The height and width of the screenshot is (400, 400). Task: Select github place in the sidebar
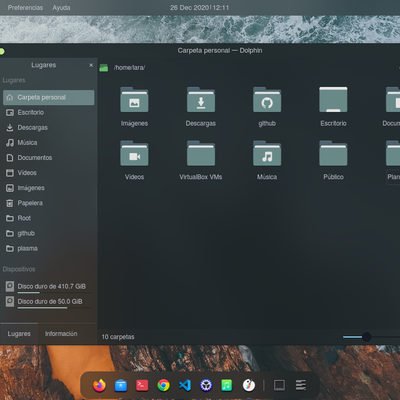pyautogui.click(x=49, y=233)
